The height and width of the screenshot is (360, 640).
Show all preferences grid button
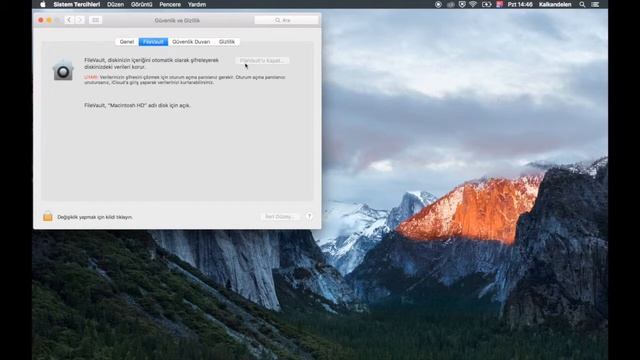point(96,20)
